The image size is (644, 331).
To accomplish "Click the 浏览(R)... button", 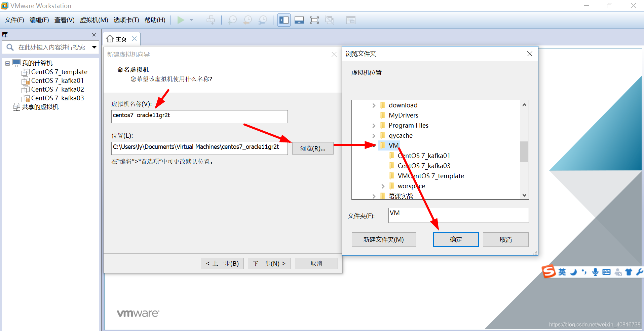I will pyautogui.click(x=313, y=148).
